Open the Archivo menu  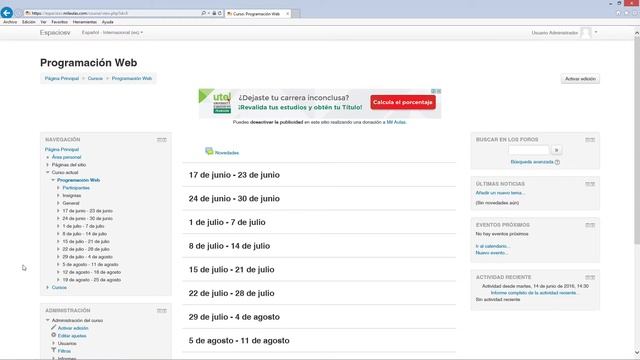coord(10,22)
